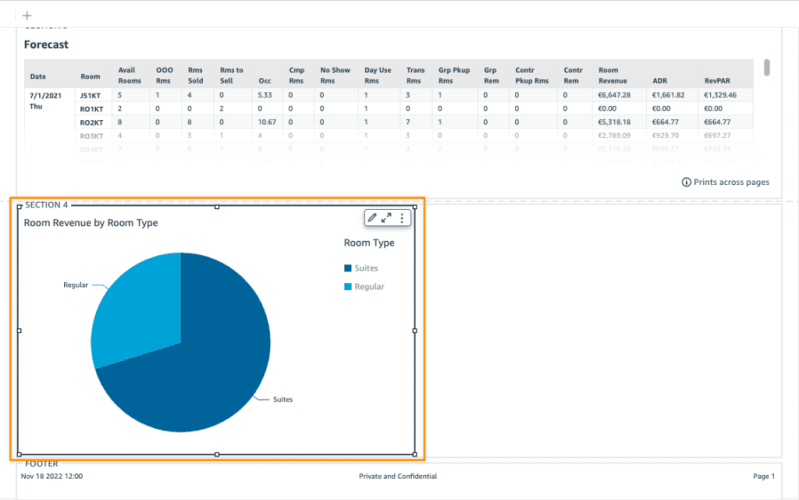Image resolution: width=799 pixels, height=500 pixels.
Task: Click the bottom-center handle of the chart
Action: tap(217, 454)
